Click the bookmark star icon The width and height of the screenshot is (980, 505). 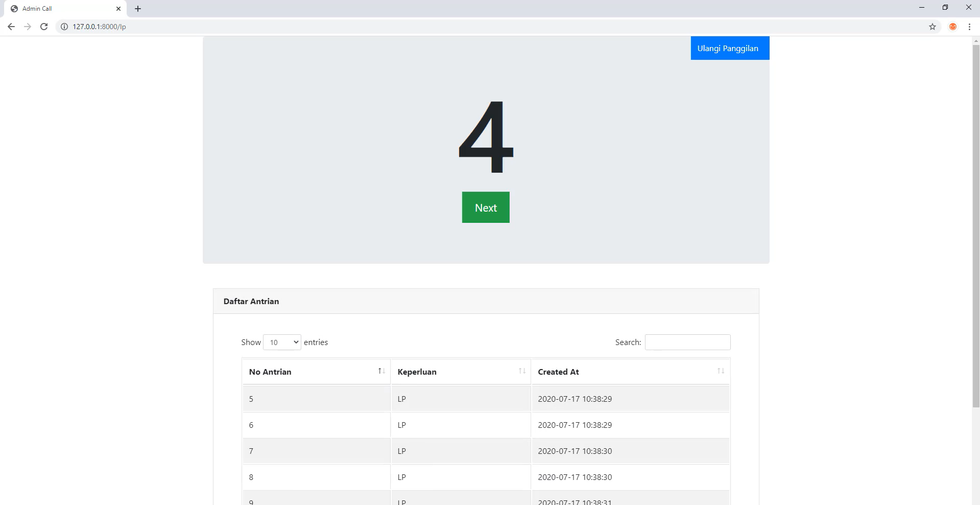click(933, 27)
